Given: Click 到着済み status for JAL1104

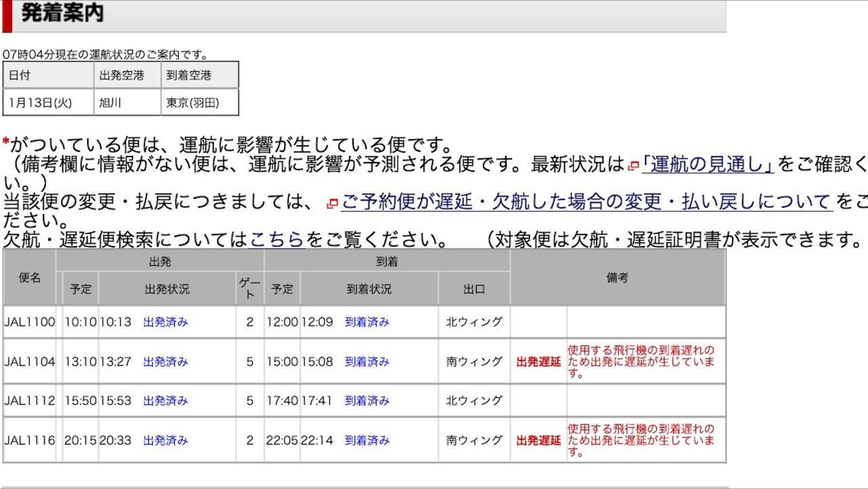Looking at the screenshot, I should pos(367,362).
